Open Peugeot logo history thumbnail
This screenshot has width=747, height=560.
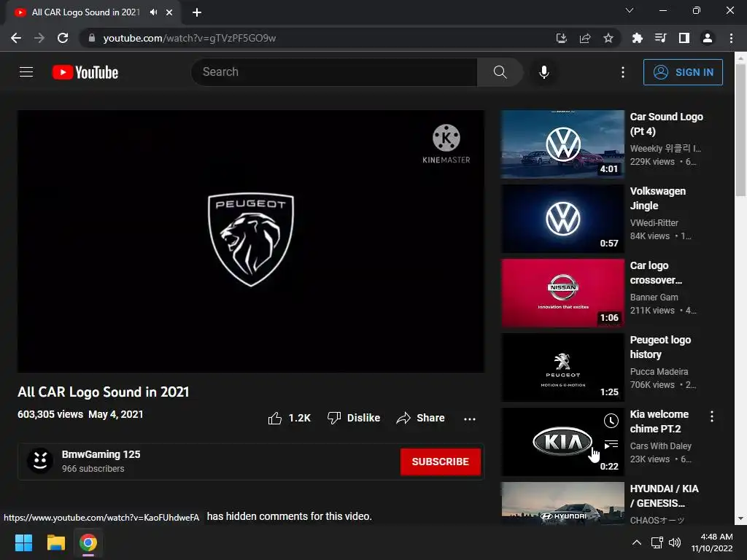tap(562, 367)
